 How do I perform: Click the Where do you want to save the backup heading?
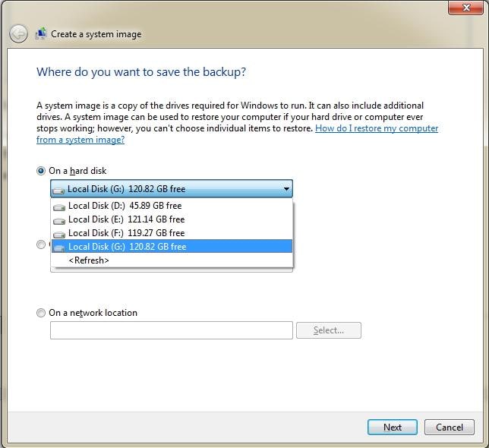click(141, 72)
